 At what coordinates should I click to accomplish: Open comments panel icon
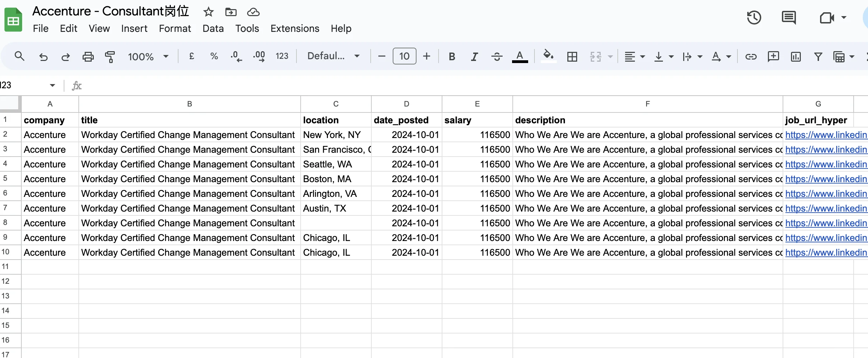[x=789, y=18]
